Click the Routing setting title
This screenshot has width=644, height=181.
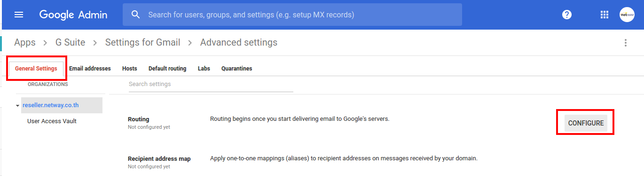click(x=138, y=119)
